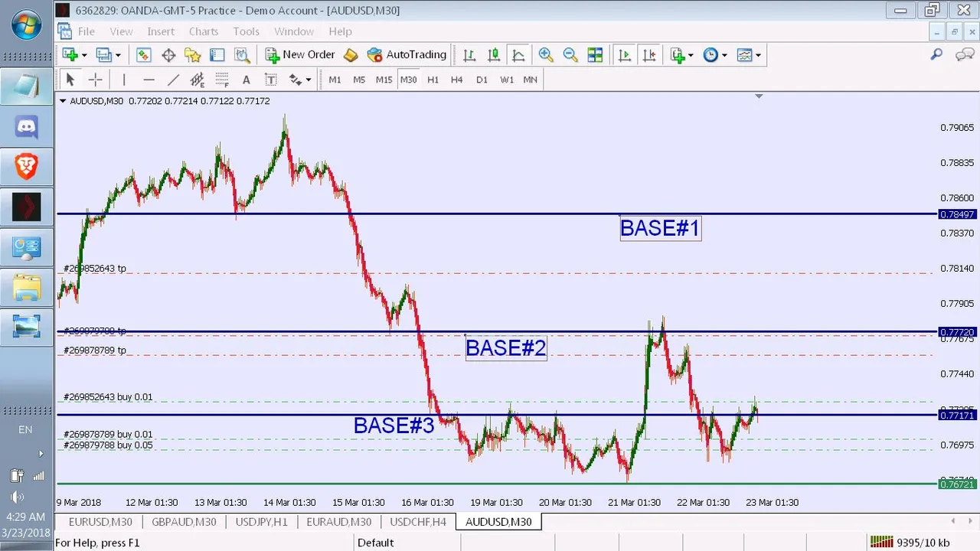
Task: Open Discord from the taskbar
Action: [26, 127]
